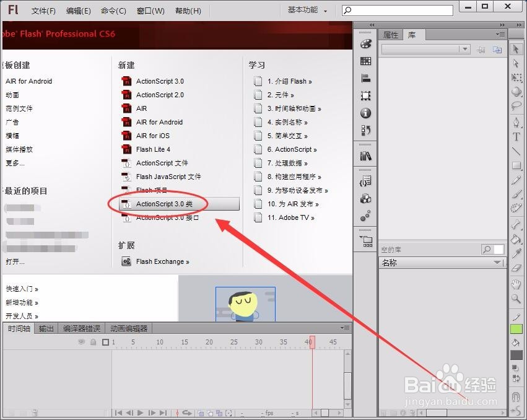The image size is (527, 420).
Task: Open the Swatches panel grid icon
Action: coord(365,61)
